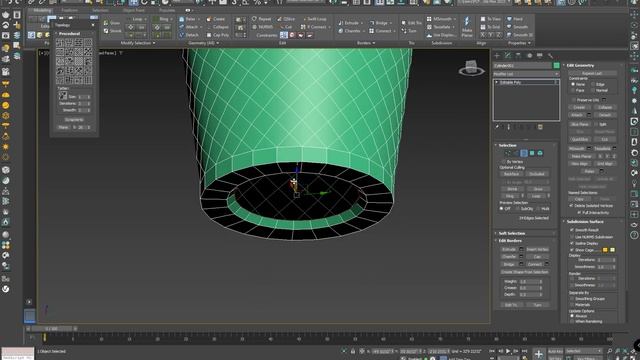Open the Create tab plus icon

[497, 56]
